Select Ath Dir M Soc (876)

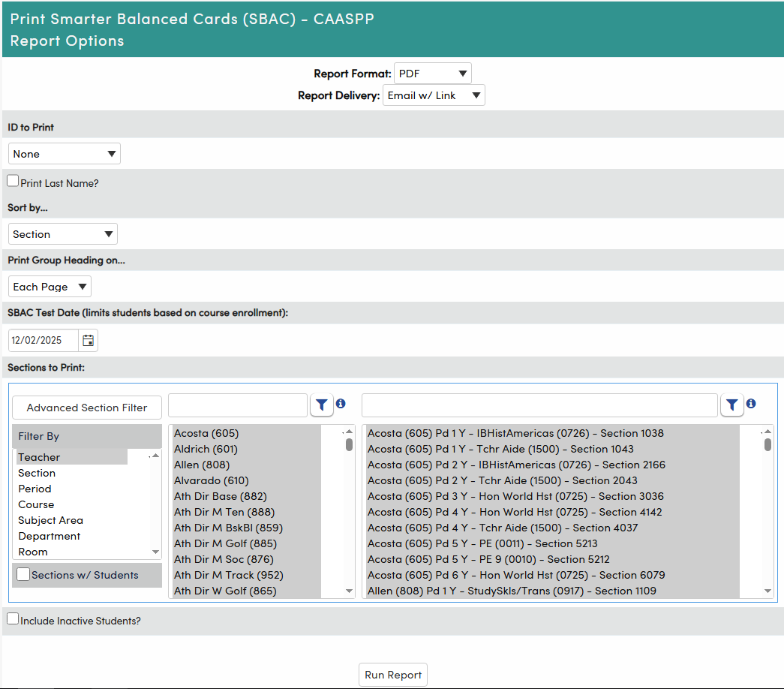[x=247, y=559]
